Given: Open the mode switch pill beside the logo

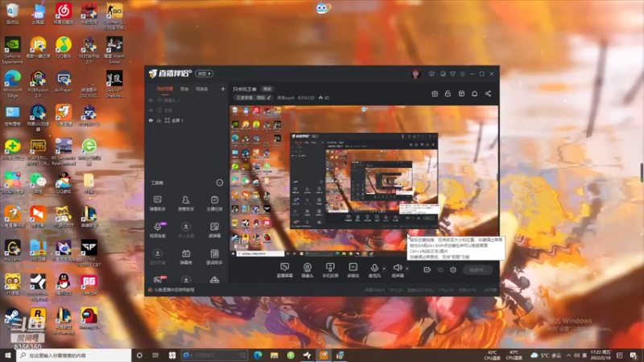Looking at the screenshot, I should coord(204,73).
